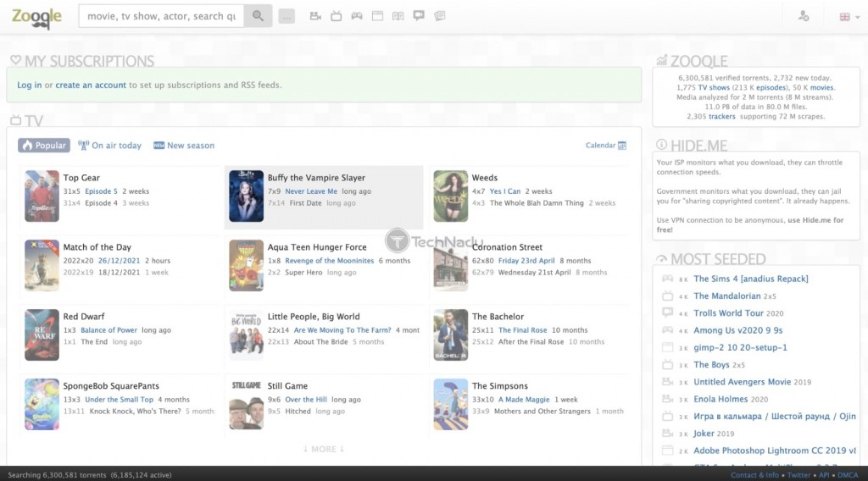Open the TV Calendar link
The height and width of the screenshot is (481, 868).
605,146
